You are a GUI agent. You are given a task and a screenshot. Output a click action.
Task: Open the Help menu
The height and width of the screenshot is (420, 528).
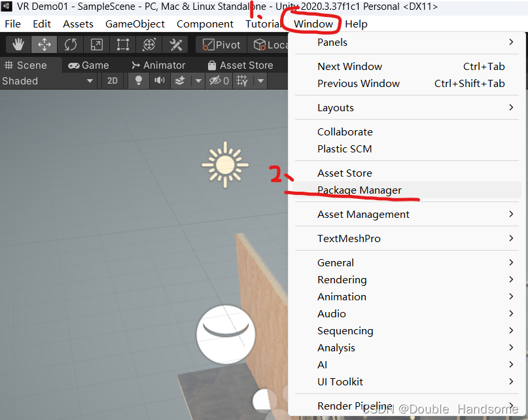coord(357,24)
